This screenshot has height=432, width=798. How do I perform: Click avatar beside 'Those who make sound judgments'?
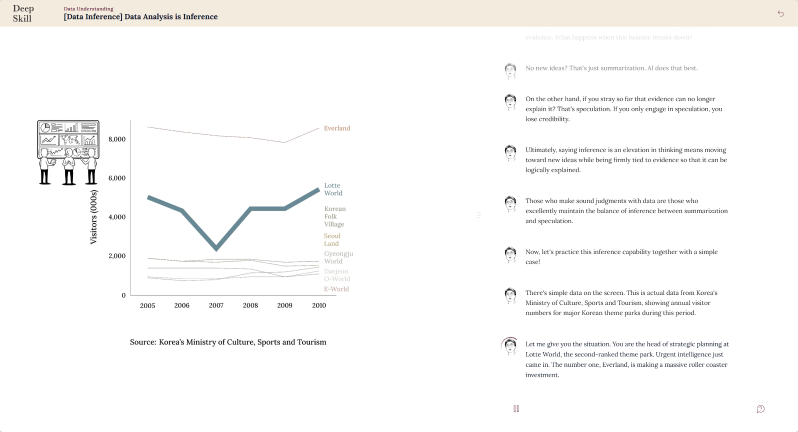coord(510,204)
